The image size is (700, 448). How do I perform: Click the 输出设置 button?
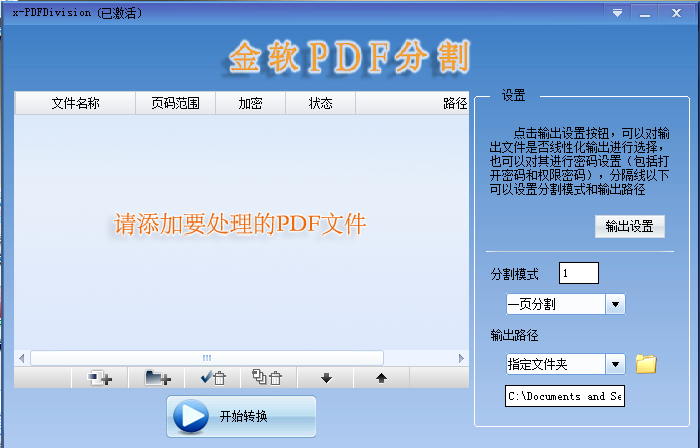click(x=629, y=226)
